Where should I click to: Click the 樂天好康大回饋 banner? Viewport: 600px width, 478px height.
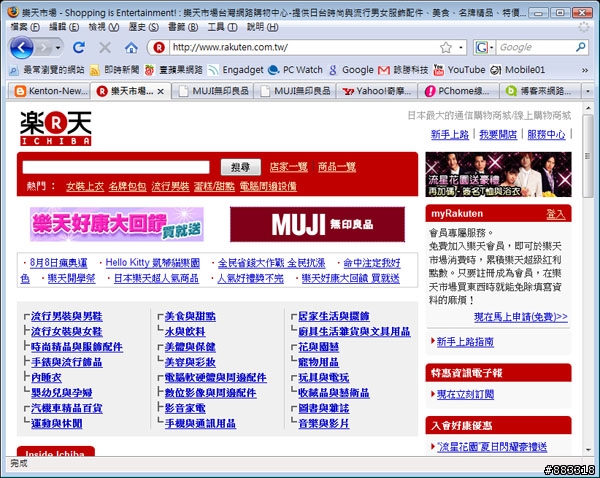coord(117,224)
